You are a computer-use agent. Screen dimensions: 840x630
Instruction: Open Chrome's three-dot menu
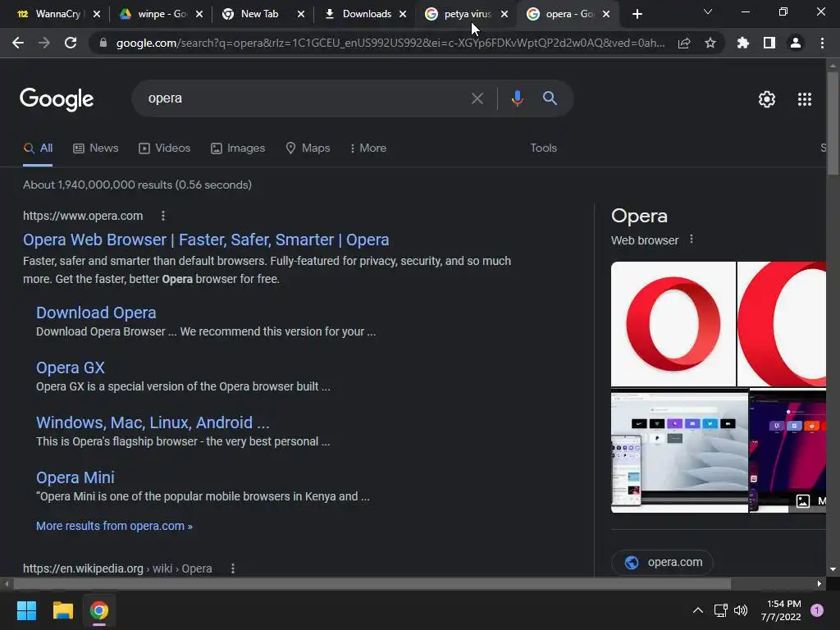tap(822, 43)
